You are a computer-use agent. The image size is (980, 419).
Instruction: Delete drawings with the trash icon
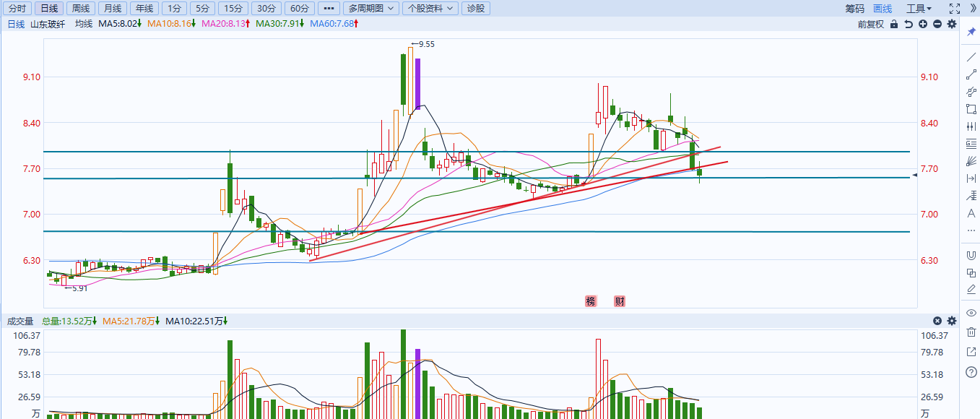[971, 332]
